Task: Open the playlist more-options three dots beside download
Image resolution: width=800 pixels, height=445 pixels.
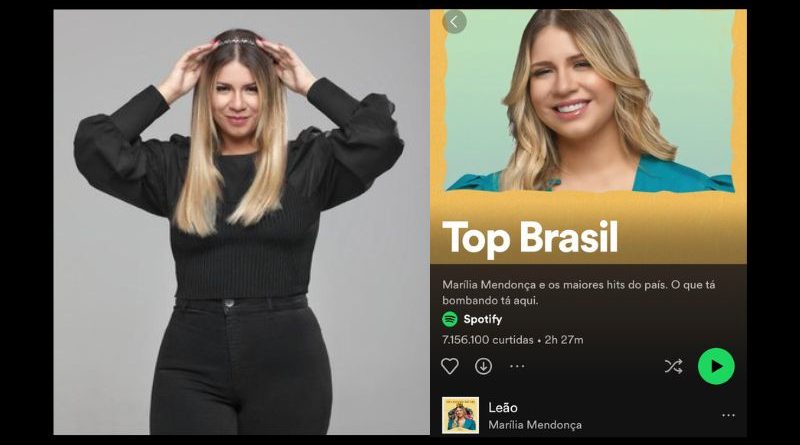Action: click(517, 366)
